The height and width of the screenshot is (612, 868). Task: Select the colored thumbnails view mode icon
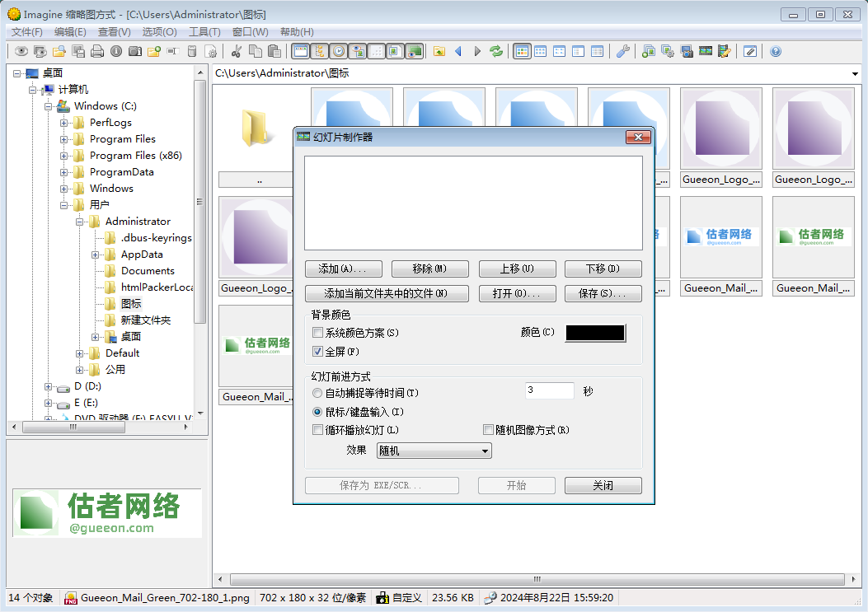point(522,51)
